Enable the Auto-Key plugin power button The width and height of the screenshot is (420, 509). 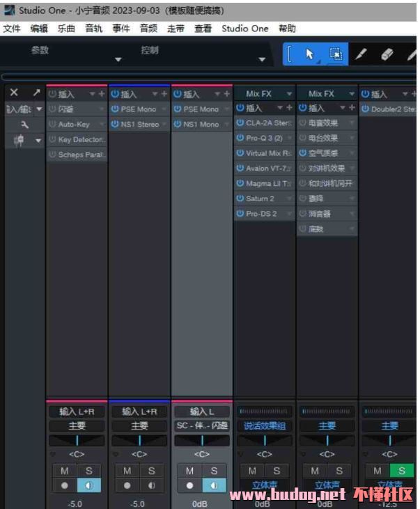point(52,124)
